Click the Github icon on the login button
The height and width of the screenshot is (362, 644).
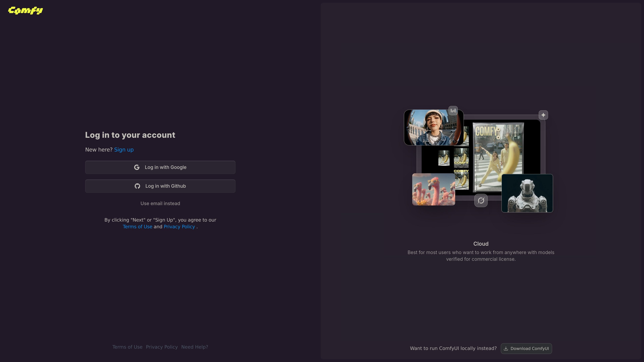click(x=137, y=186)
